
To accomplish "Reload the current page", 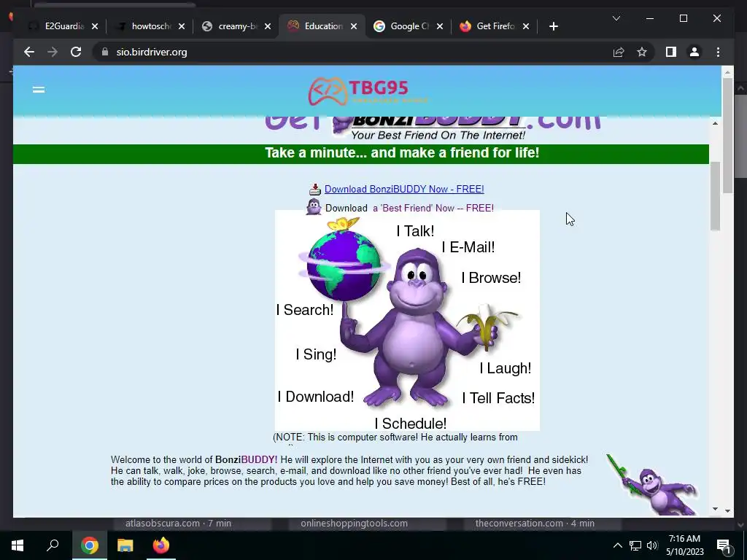I will click(x=76, y=52).
